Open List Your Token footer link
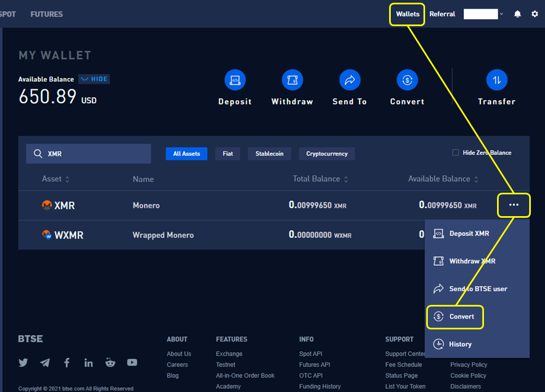 [x=405, y=387]
